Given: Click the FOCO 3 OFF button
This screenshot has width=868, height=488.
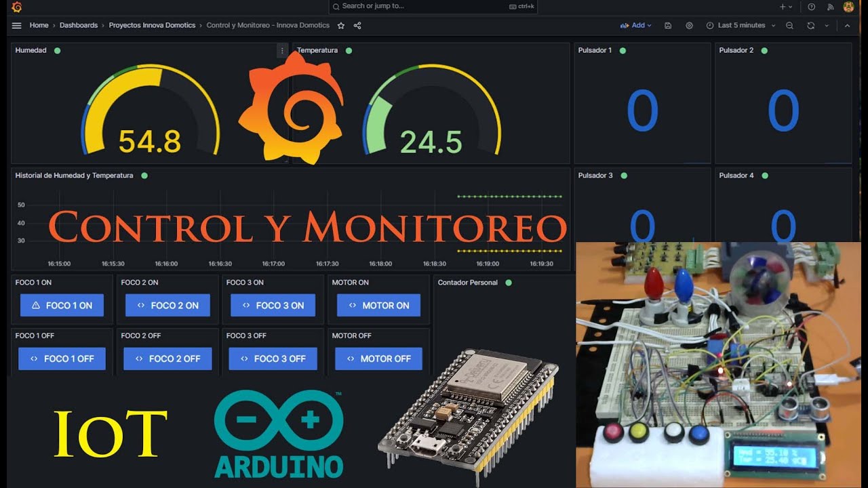Looking at the screenshot, I should tap(273, 359).
